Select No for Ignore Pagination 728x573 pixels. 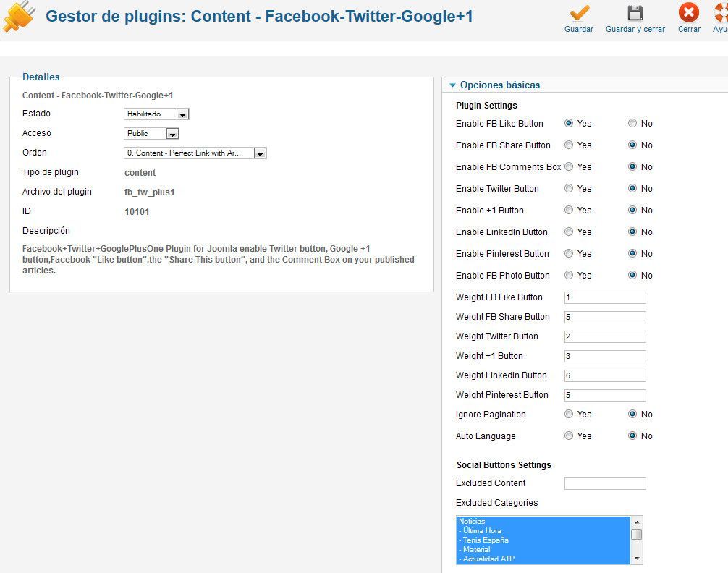click(632, 414)
